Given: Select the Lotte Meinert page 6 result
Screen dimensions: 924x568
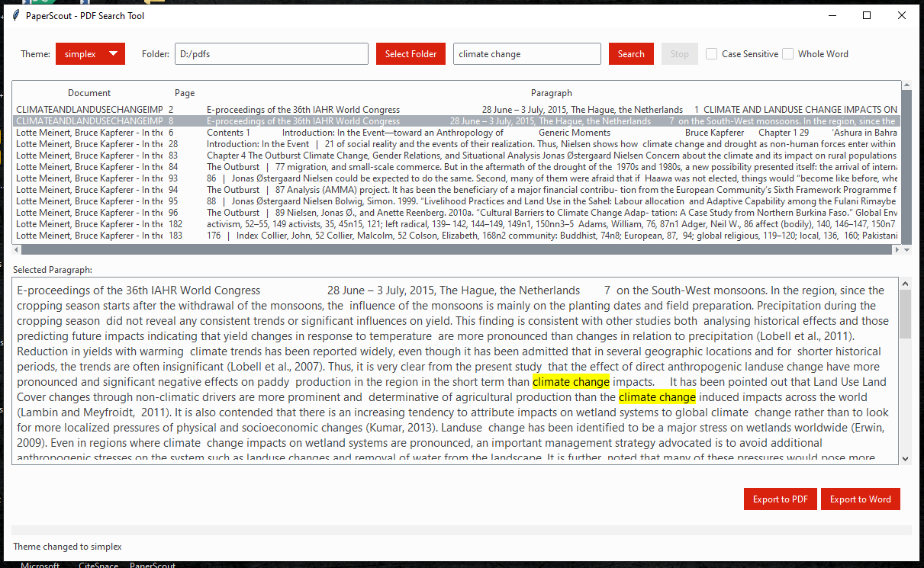Looking at the screenshot, I should pyautogui.click(x=456, y=133).
